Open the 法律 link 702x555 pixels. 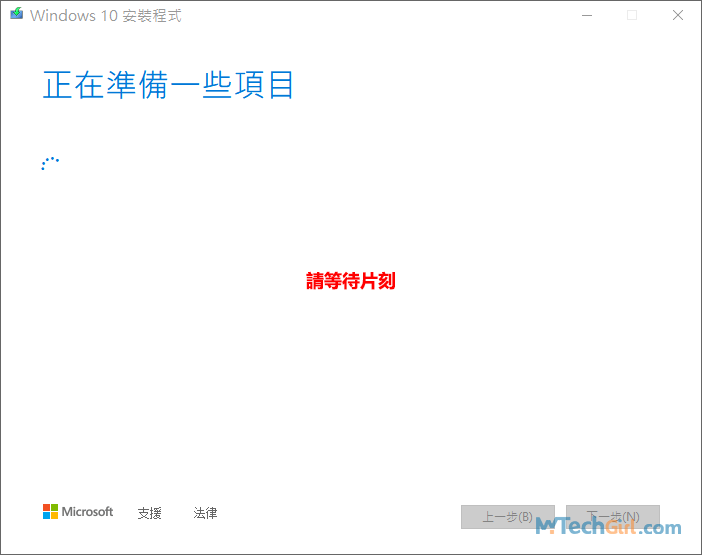[205, 513]
